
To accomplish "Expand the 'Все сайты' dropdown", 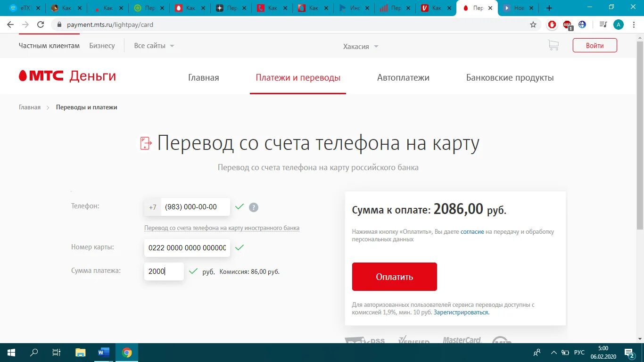I will [154, 46].
